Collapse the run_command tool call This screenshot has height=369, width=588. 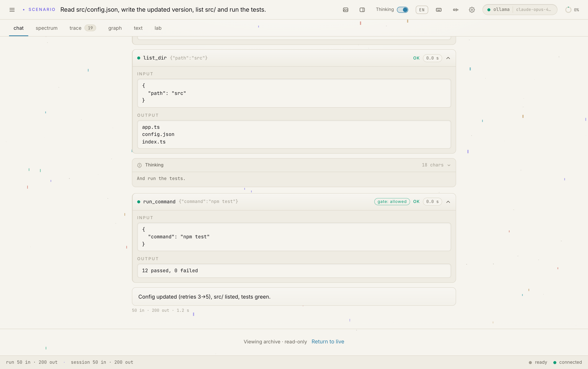pyautogui.click(x=448, y=202)
